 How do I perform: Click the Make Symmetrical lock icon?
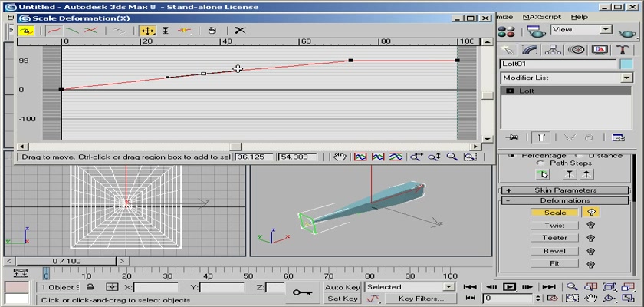pos(26,31)
